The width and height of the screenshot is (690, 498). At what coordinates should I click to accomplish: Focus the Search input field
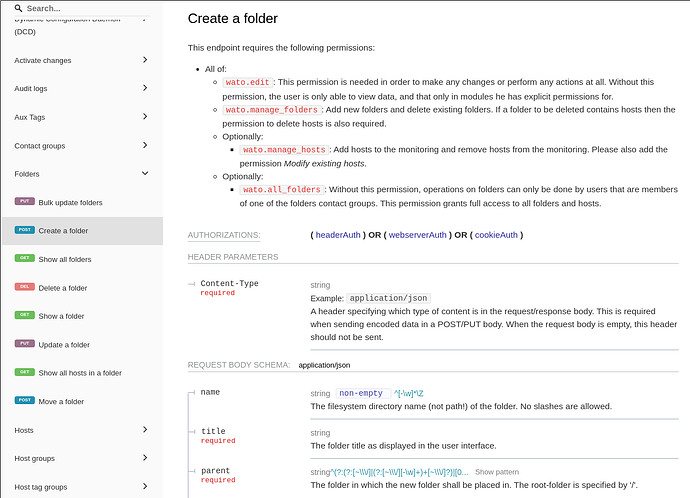(x=88, y=8)
